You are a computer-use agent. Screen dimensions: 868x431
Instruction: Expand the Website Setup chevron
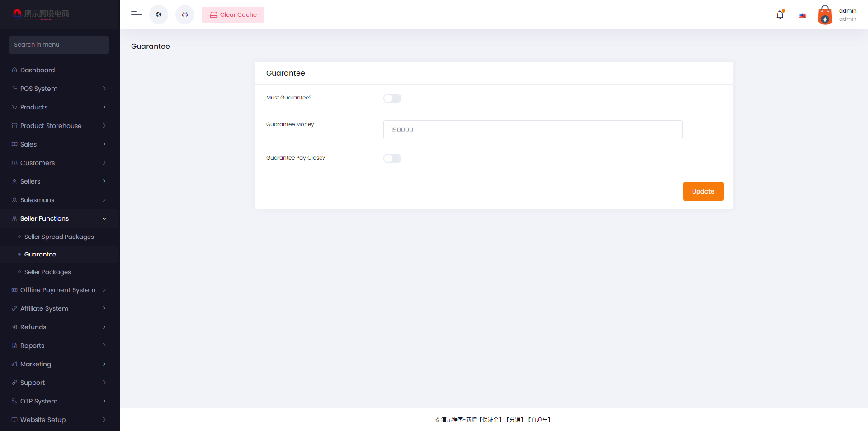104,420
